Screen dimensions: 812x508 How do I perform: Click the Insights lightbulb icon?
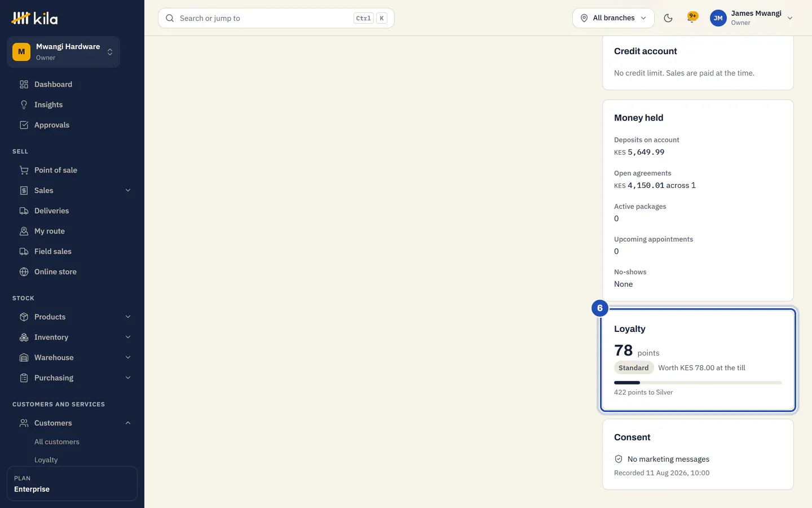point(24,105)
